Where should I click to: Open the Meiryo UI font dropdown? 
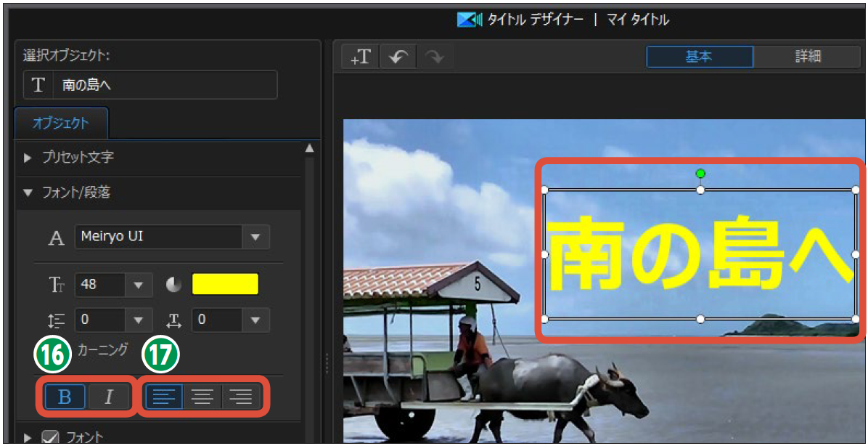pos(255,237)
